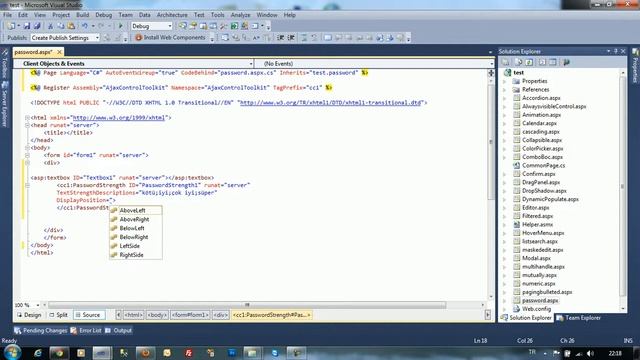Viewport: 640px width, 360px height.
Task: Expand the Accordion.aspx tree node
Action: (505, 98)
